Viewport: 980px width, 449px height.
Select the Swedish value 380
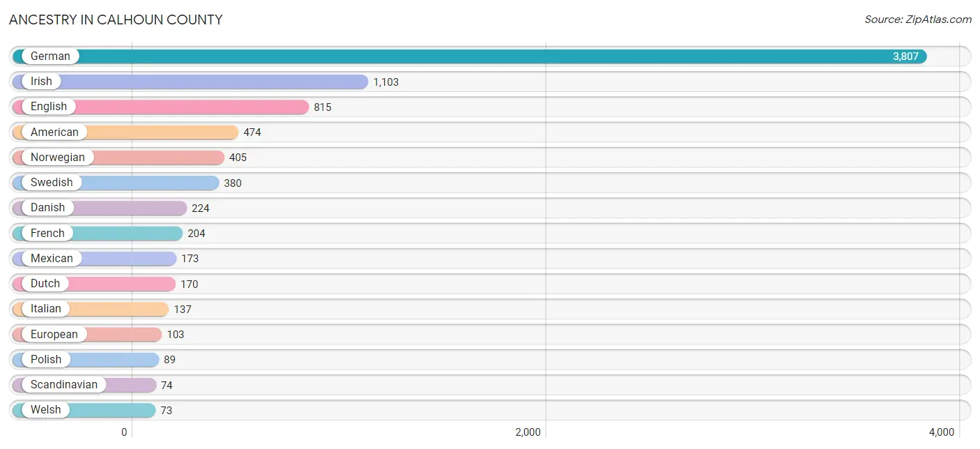[233, 183]
